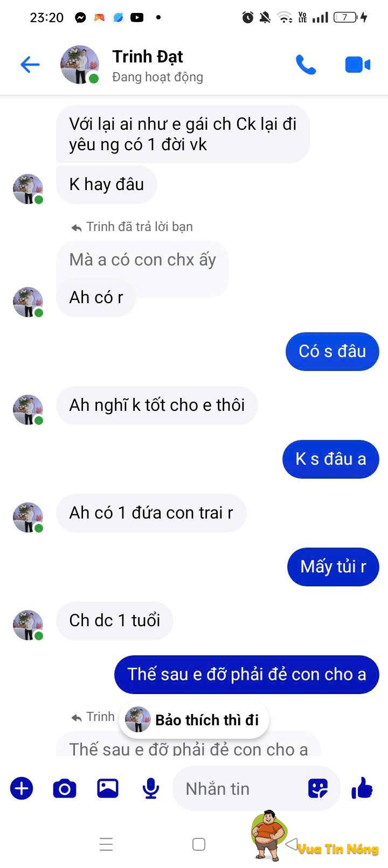The image size is (388, 868).
Task: Send a thumbs-up like
Action: [x=362, y=788]
